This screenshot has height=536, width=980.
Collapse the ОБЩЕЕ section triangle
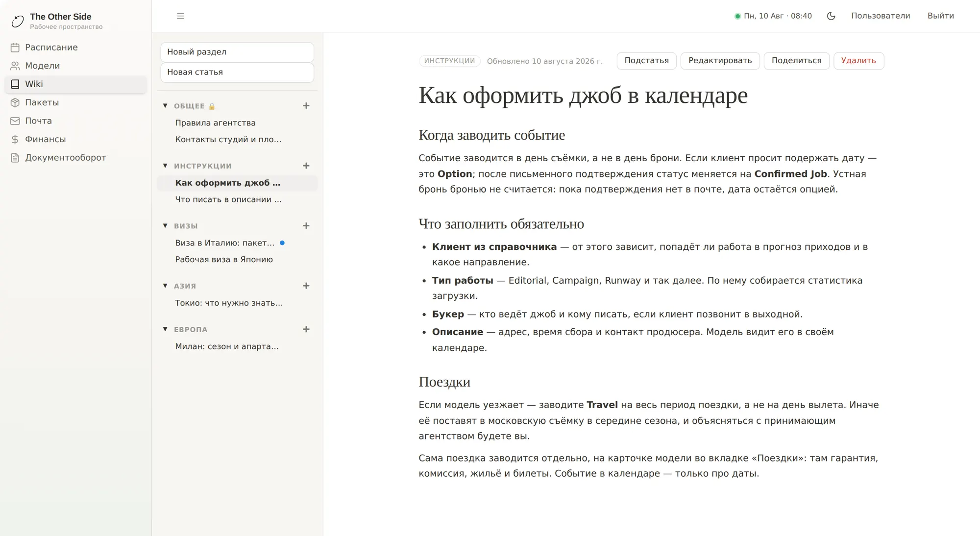click(x=165, y=106)
